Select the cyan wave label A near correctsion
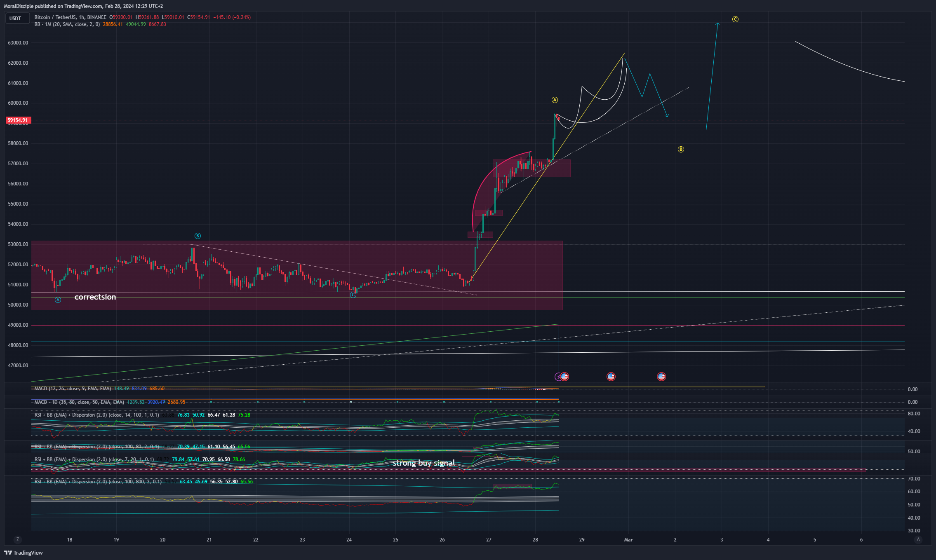Screen dimensions: 936x560 click(x=58, y=300)
